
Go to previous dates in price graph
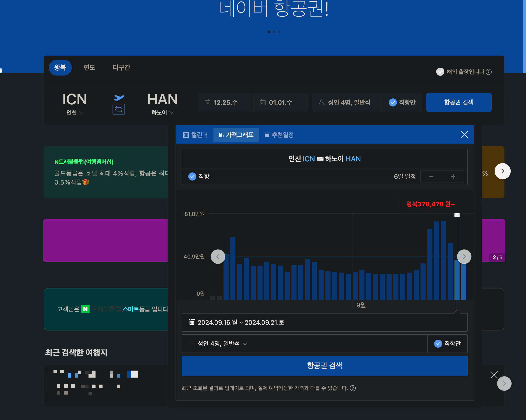[x=218, y=256]
